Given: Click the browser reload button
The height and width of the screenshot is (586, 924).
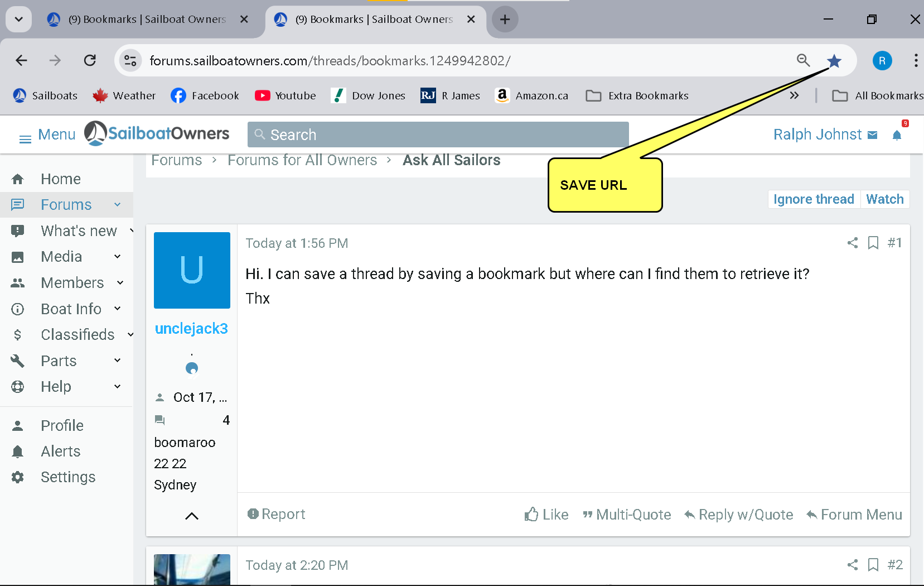Looking at the screenshot, I should [90, 60].
